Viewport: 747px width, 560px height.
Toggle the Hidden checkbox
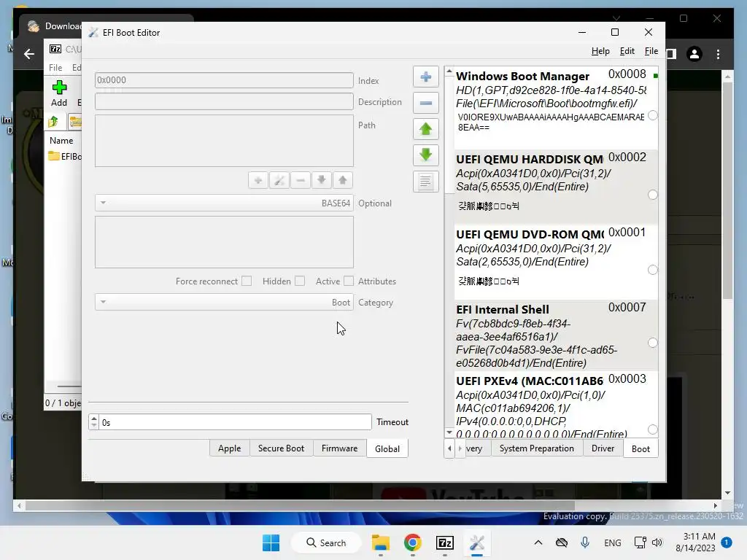(300, 281)
